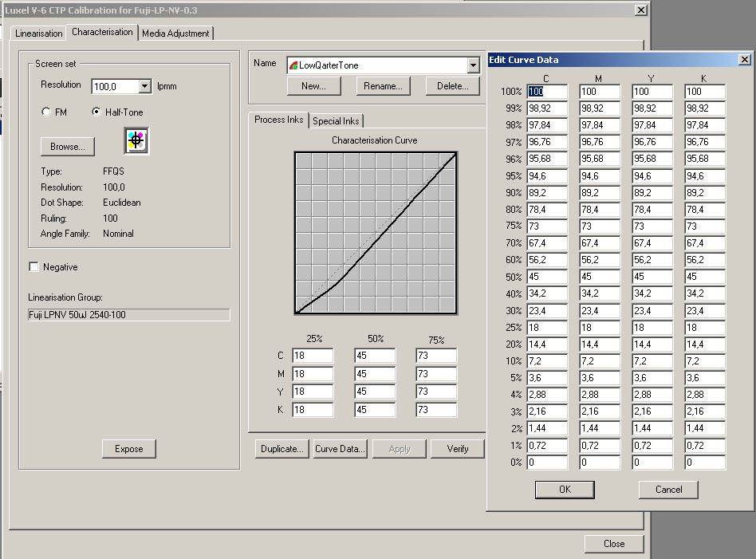Click the Characterisation Curve graph

point(375,233)
